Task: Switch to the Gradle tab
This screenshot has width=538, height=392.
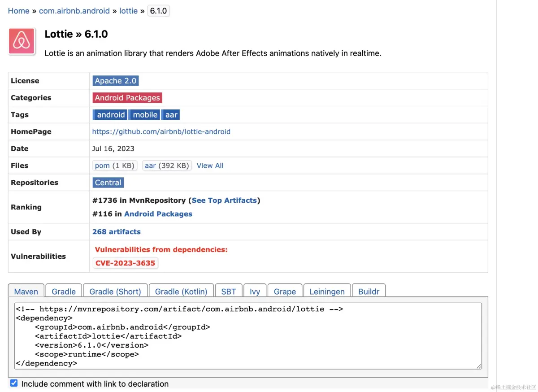Action: coord(64,291)
